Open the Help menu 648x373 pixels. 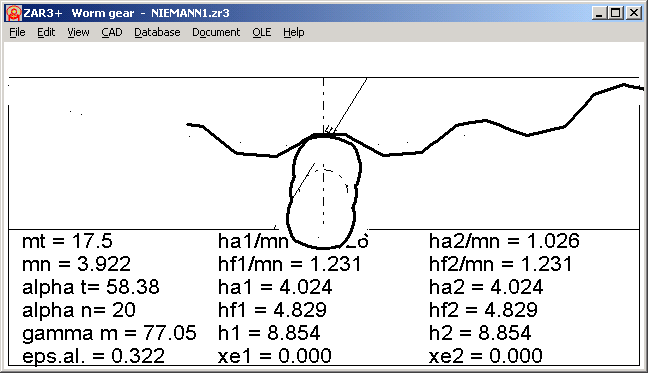coord(293,32)
